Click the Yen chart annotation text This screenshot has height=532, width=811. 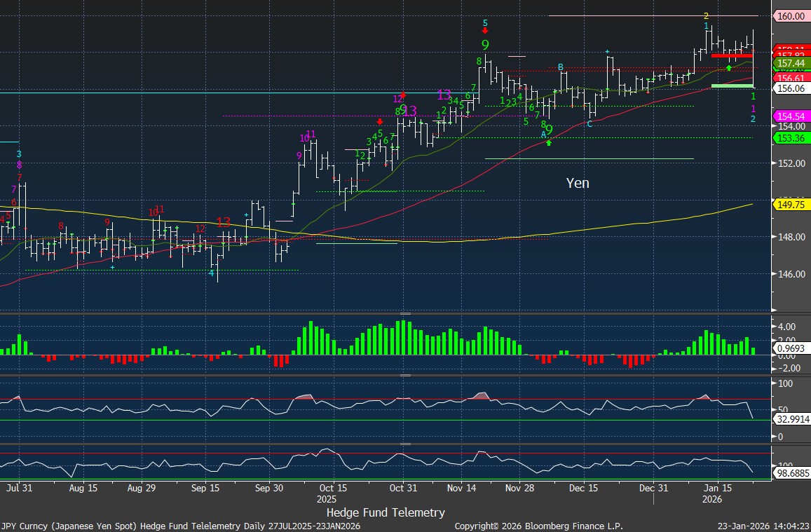[x=578, y=184]
